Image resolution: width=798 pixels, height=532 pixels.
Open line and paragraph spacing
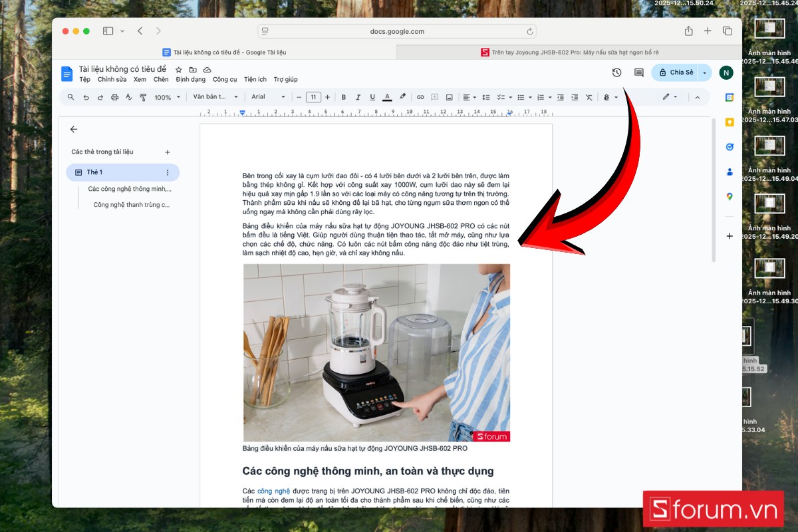(486, 97)
